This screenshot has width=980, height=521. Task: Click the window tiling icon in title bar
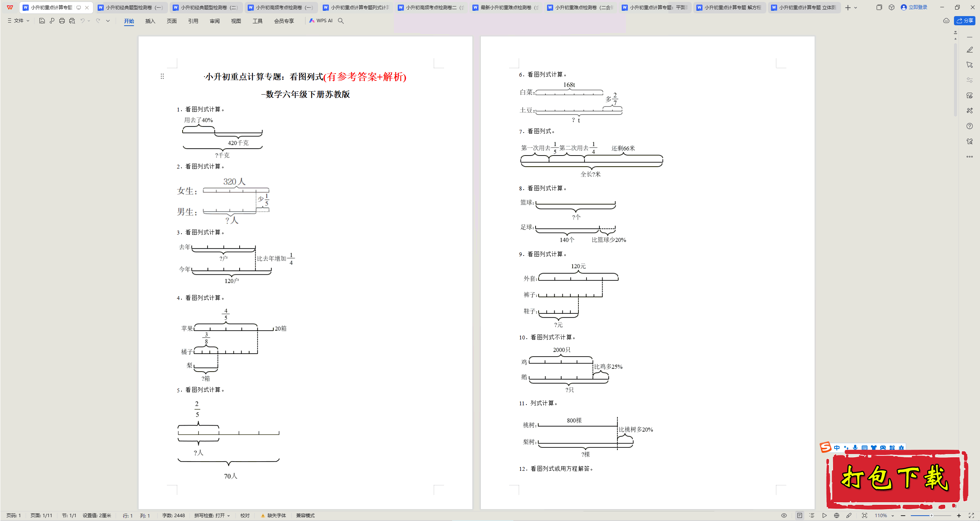[x=879, y=7]
